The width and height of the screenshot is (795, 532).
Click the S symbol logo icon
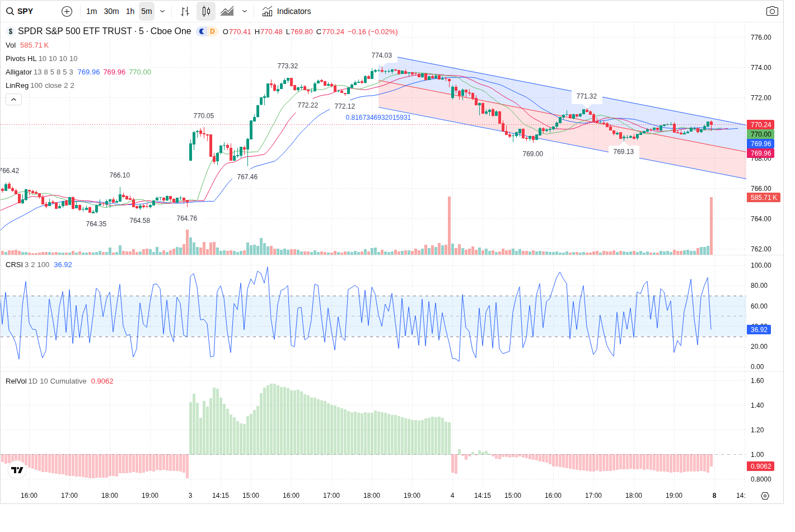pos(10,31)
